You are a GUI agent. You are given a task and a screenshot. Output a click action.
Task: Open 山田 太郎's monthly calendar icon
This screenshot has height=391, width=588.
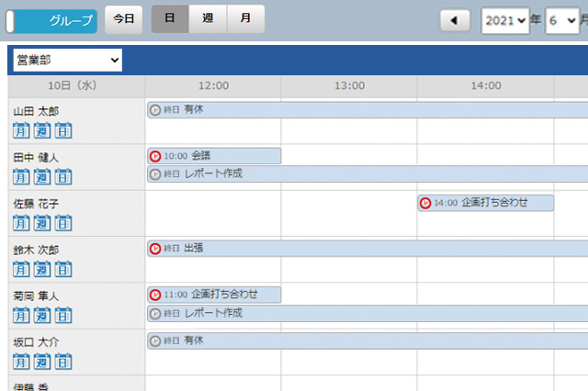tap(21, 130)
